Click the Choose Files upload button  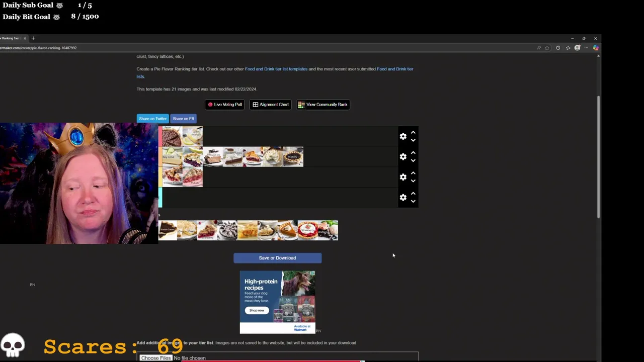click(x=155, y=358)
